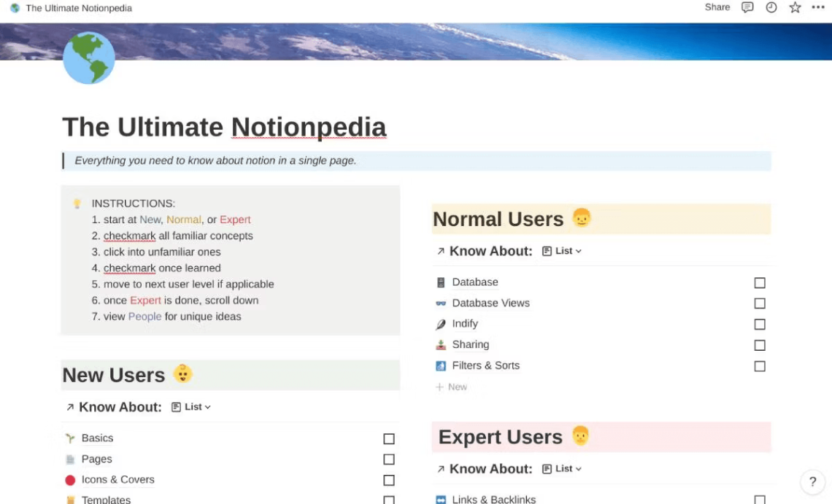Click the help question mark button
The image size is (832, 504).
pos(812,481)
